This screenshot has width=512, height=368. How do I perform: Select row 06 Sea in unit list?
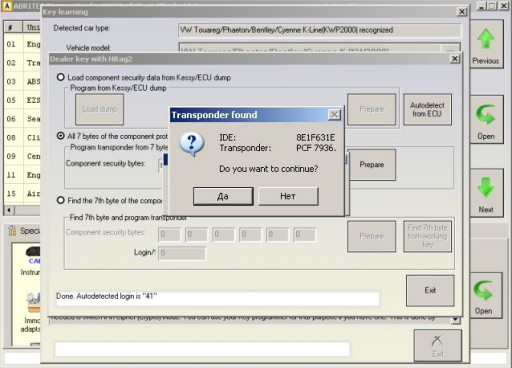[x=22, y=119]
